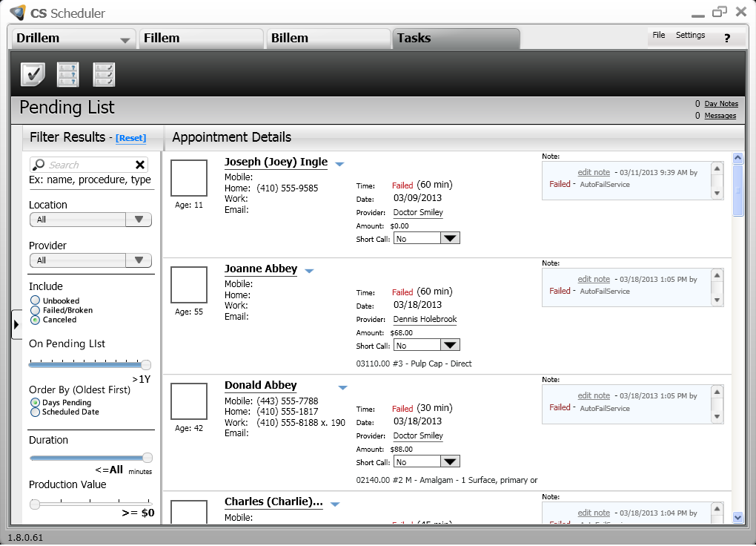Expand Joanne Abbey name arrow
Image resolution: width=756 pixels, height=546 pixels.
coord(310,271)
